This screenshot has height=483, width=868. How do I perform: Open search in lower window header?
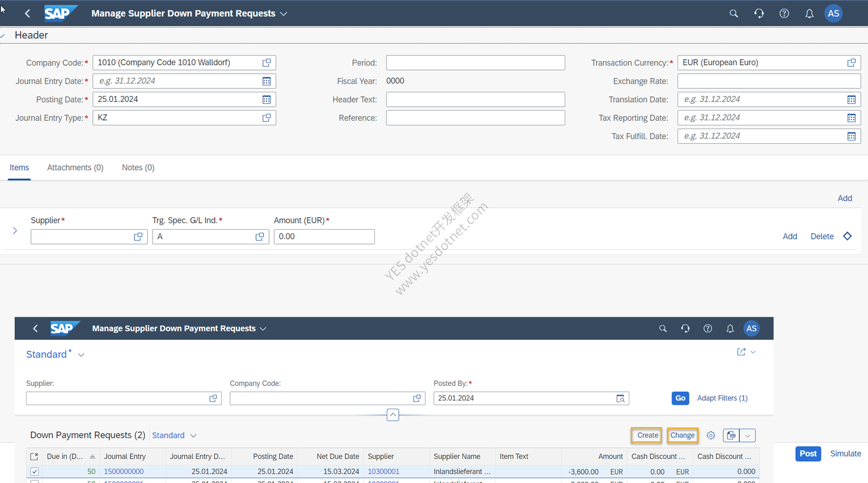pos(663,328)
